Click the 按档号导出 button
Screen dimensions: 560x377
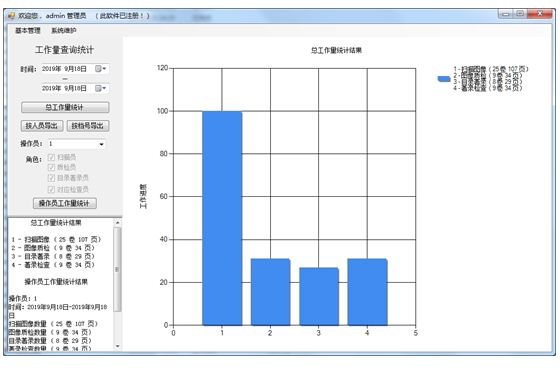pos(88,126)
